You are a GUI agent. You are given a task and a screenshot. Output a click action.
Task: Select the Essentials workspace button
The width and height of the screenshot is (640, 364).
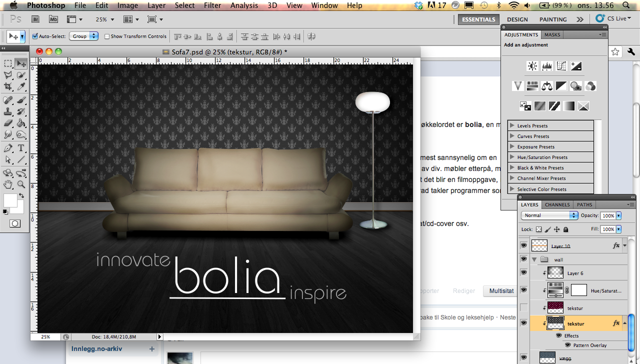pyautogui.click(x=478, y=19)
